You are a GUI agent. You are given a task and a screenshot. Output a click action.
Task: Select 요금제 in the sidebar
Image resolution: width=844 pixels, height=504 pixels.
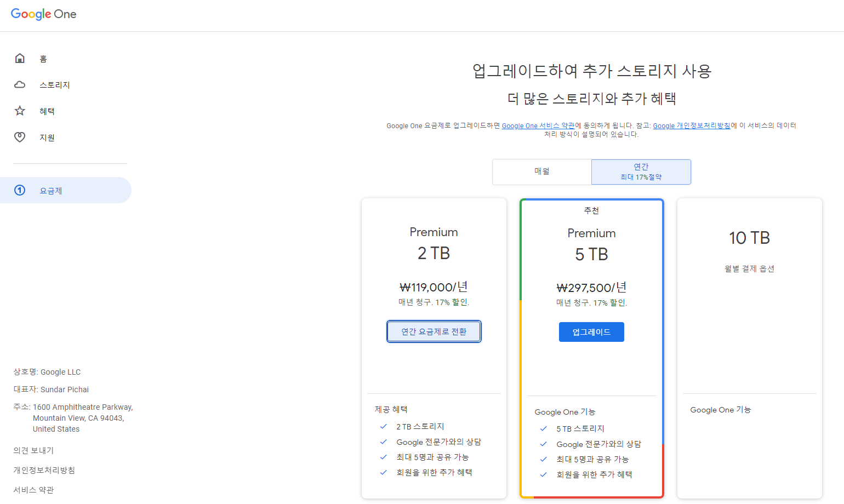66,190
